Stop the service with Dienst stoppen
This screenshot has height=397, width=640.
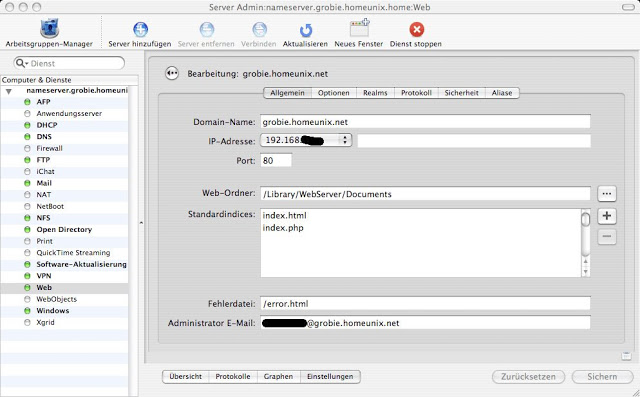tap(416, 29)
